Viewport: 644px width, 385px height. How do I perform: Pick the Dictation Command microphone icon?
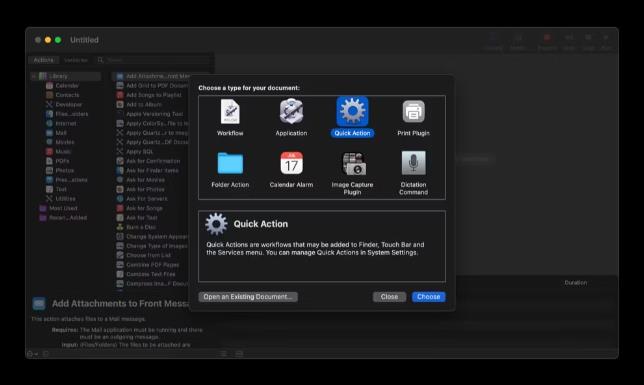tap(413, 163)
